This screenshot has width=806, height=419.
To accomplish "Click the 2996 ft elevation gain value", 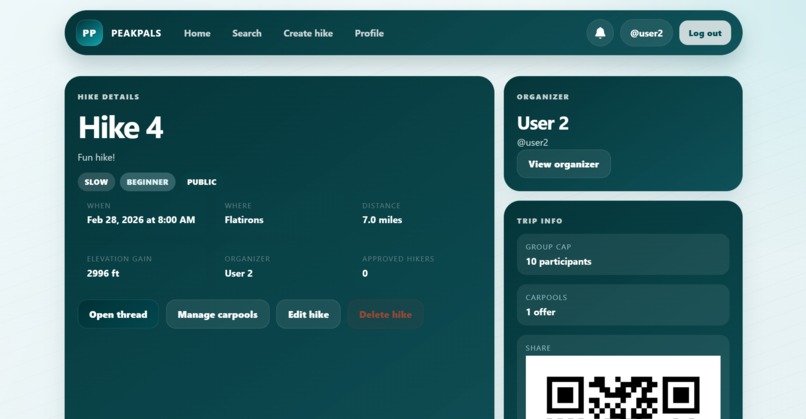I will point(103,273).
